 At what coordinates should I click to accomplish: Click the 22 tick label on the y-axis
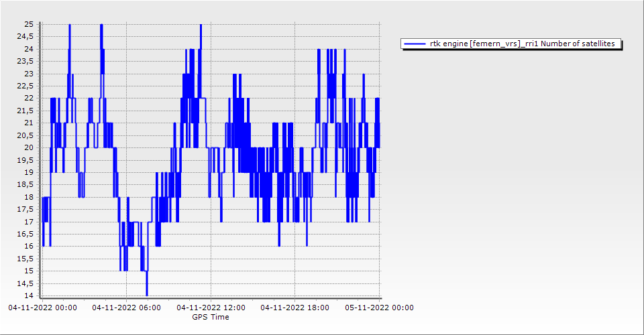coord(29,98)
